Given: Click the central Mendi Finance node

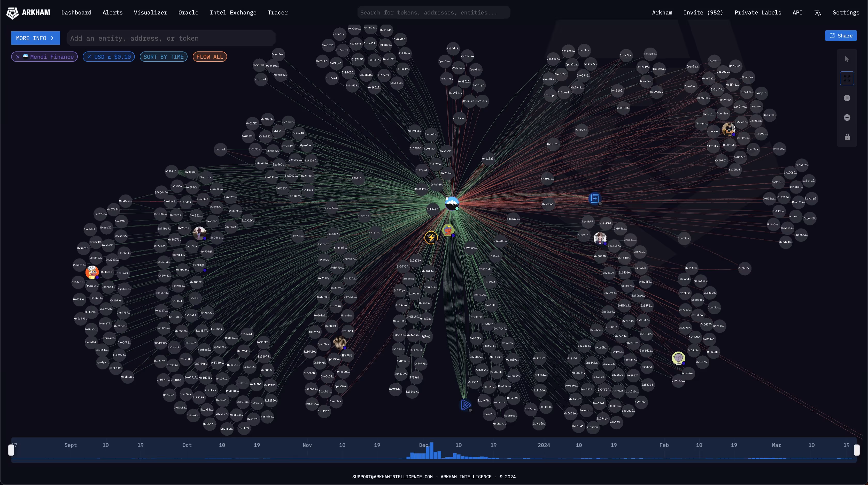Looking at the screenshot, I should tap(452, 203).
